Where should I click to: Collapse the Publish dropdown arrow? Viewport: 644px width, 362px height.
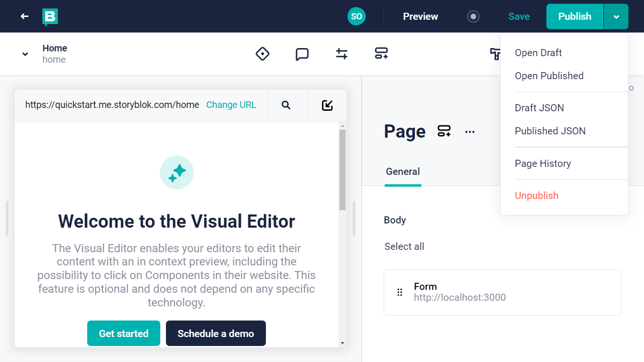[x=616, y=16]
